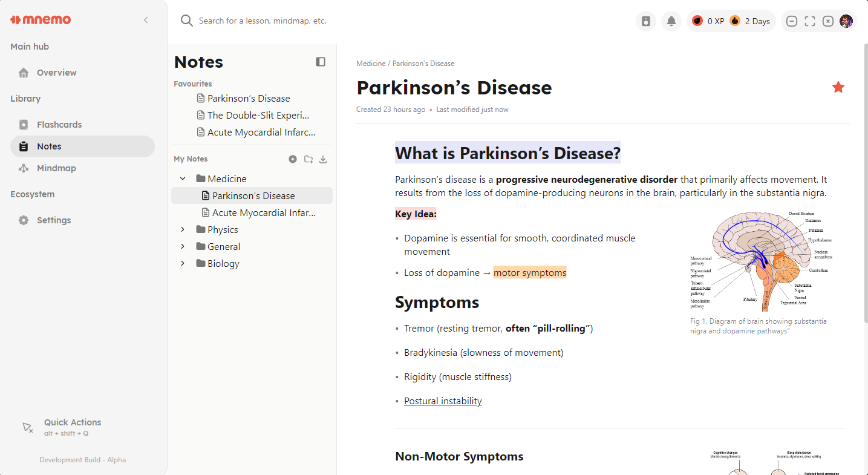
Task: Click the orange streak flame icon
Action: (735, 21)
